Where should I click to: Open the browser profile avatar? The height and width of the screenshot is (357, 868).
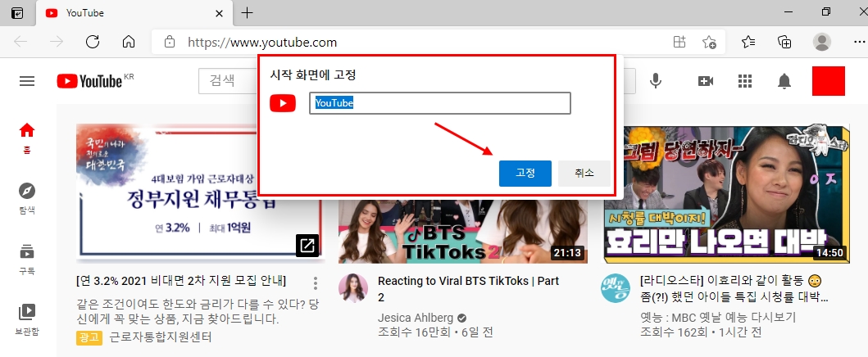(x=821, y=42)
